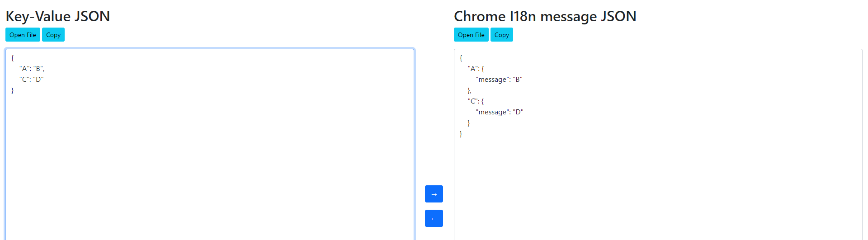Image resolution: width=868 pixels, height=240 pixels.
Task: Click the "C": "D" line
Action: [32, 80]
